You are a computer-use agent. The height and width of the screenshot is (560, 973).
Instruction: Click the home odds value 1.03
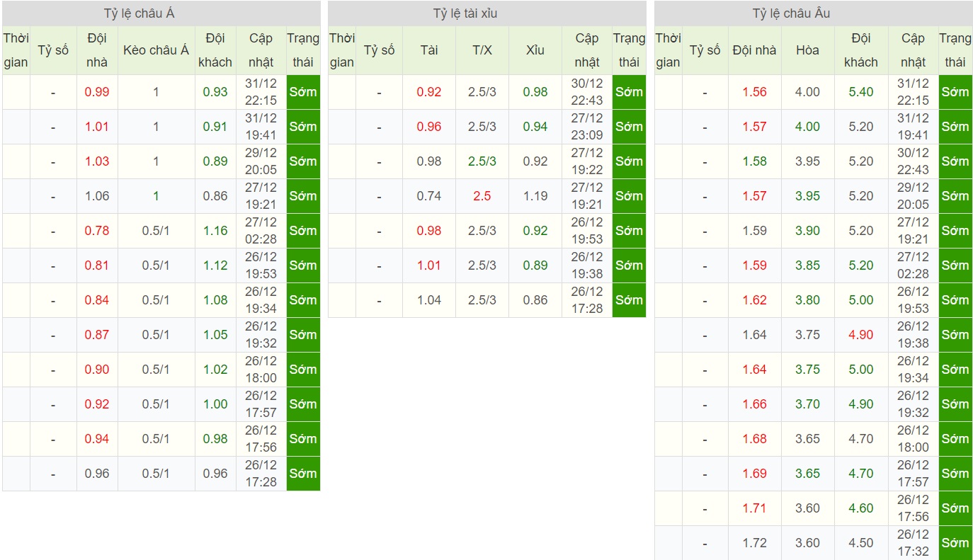pos(97,161)
